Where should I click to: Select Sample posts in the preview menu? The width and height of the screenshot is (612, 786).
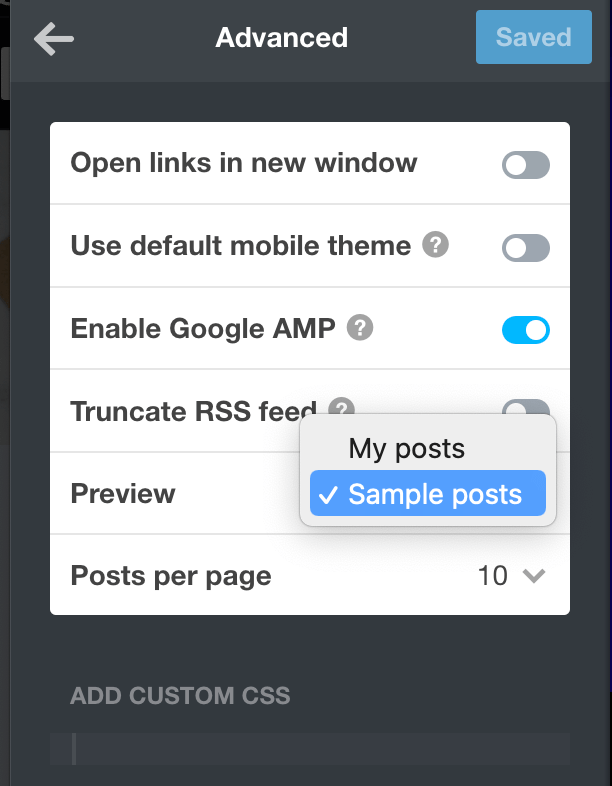pyautogui.click(x=435, y=494)
